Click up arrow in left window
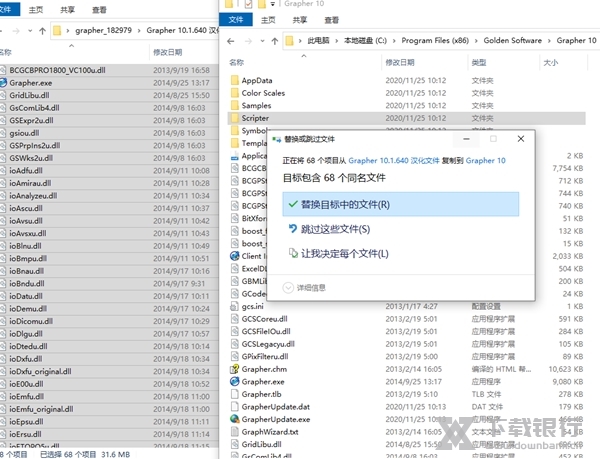Screen dimensions: 600x459 (x=42, y=31)
